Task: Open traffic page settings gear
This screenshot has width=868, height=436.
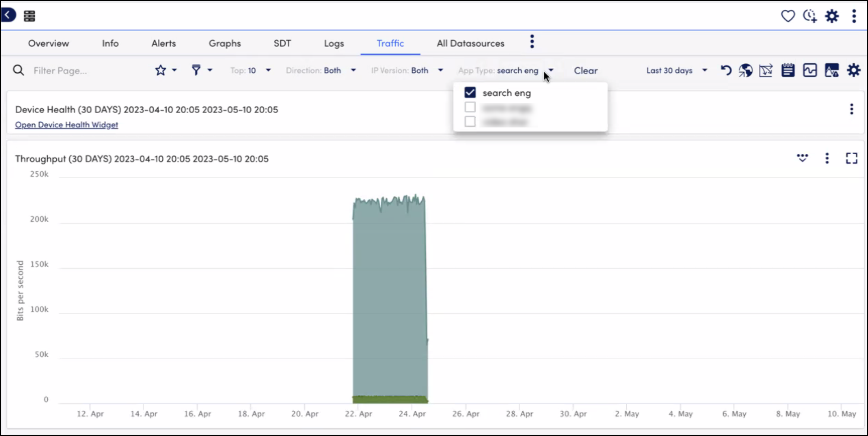Action: tap(853, 70)
